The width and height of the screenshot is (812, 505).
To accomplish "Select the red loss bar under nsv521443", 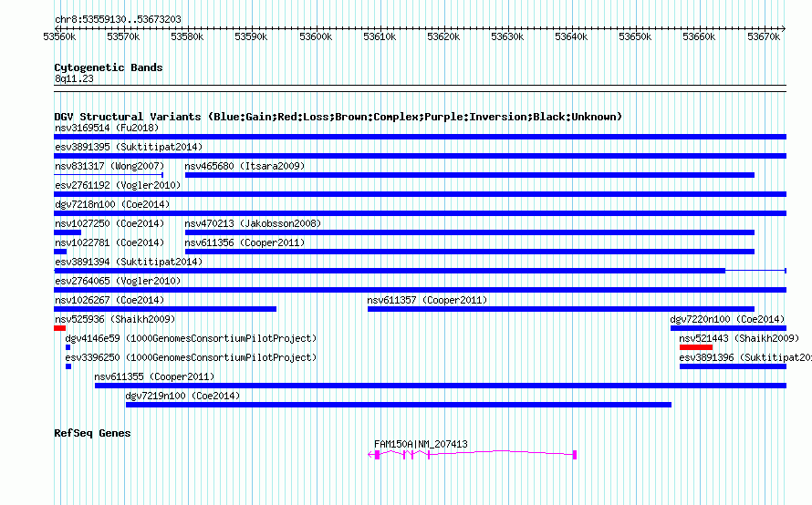I will click(696, 347).
